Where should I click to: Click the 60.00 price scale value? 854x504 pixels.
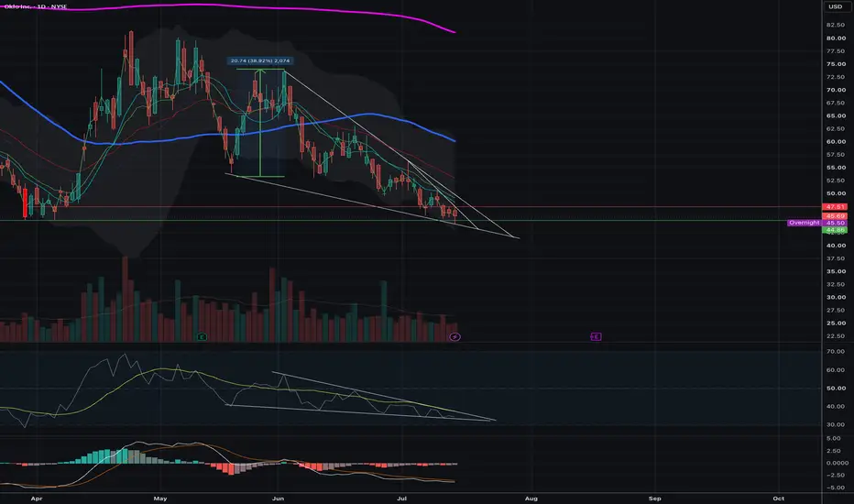coord(836,142)
